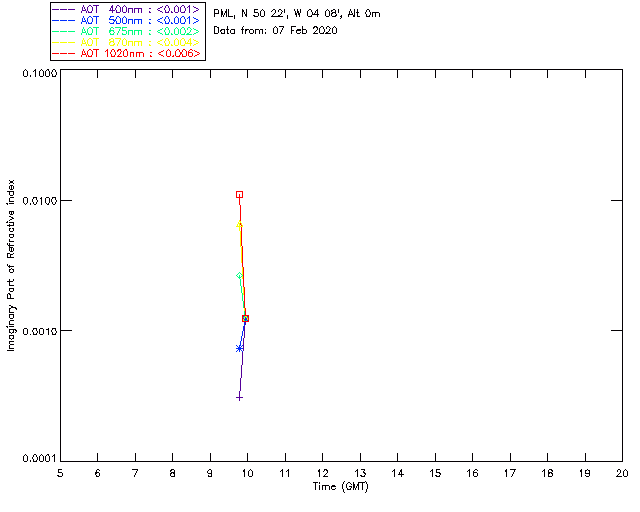Click the x-axis tick label 6
Viewport: 640px width, 512px height.
pyautogui.click(x=98, y=473)
